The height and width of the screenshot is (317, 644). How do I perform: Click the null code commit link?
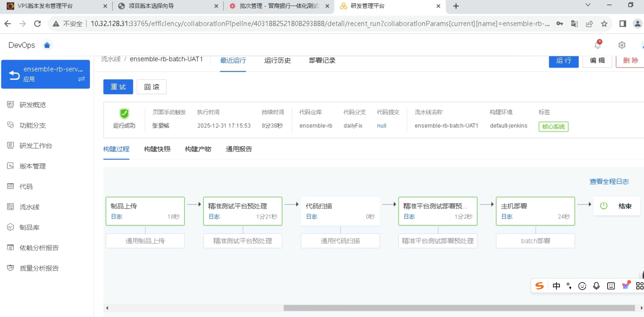(381, 126)
